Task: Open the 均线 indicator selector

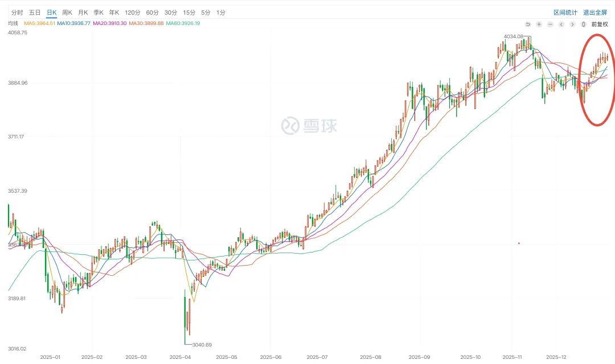Action: (x=13, y=23)
